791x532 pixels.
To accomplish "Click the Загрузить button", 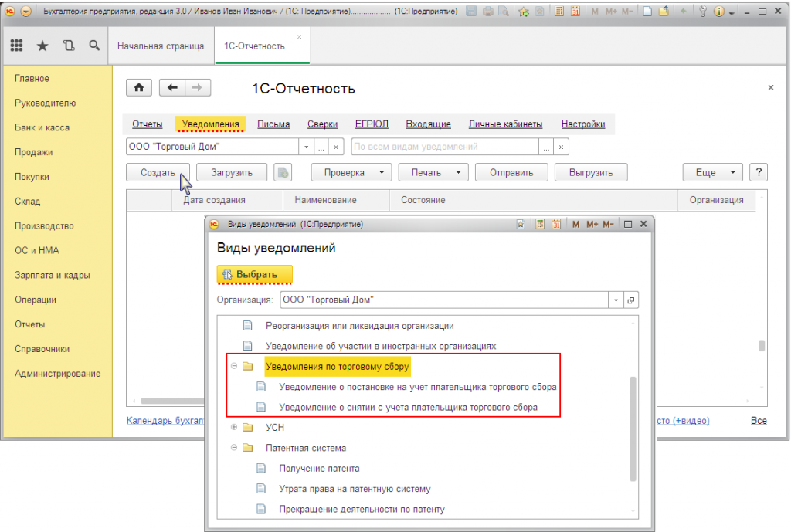I will 232,172.
